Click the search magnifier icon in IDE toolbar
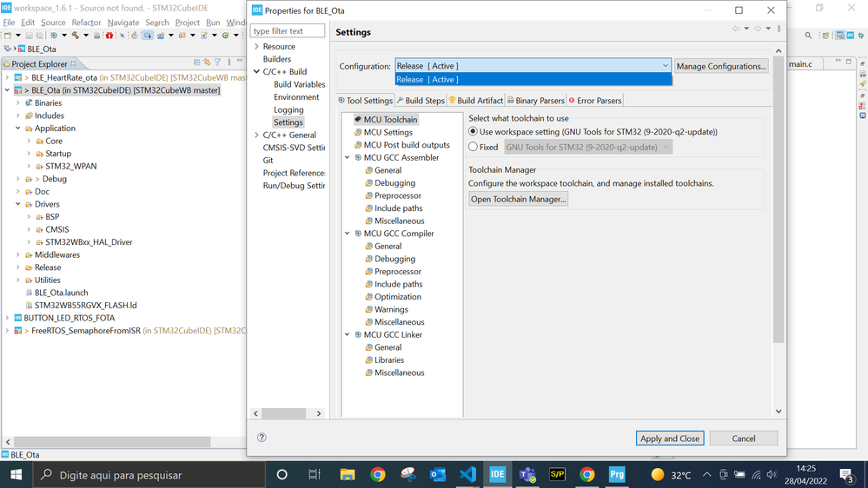868x488 pixels. 808,36
